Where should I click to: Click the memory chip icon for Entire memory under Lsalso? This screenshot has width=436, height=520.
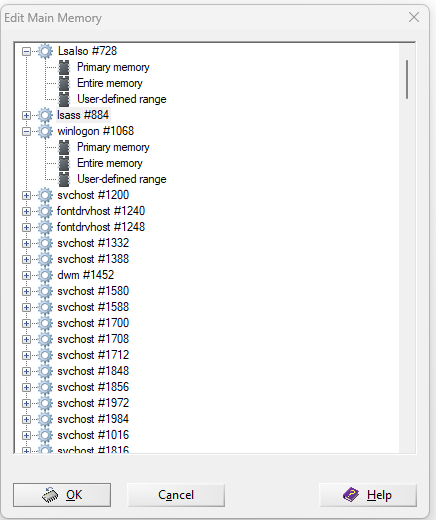(64, 83)
